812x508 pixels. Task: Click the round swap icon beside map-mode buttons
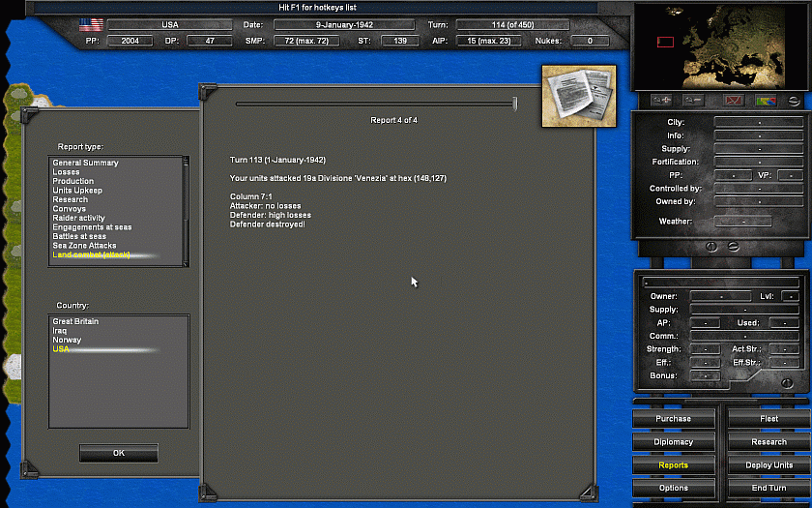(x=794, y=101)
